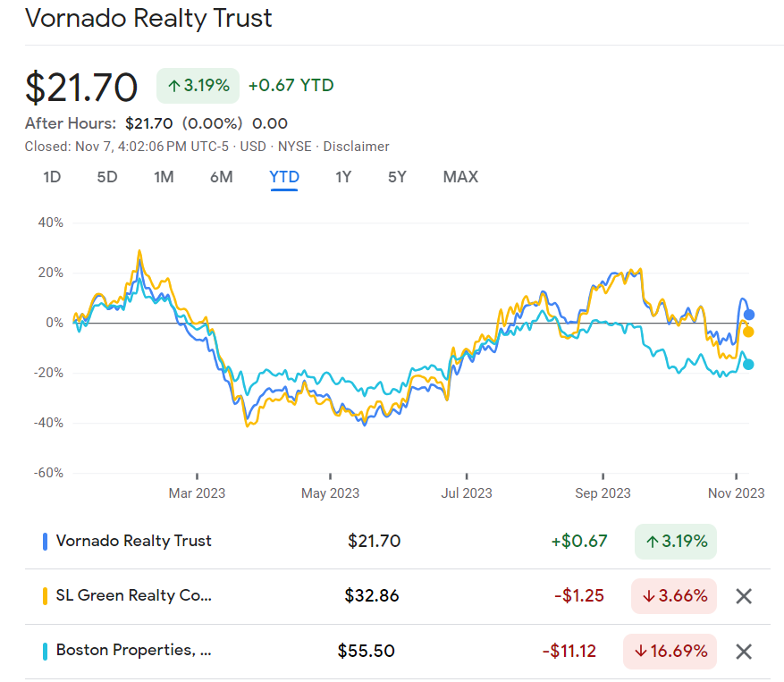This screenshot has height=682, width=784.
Task: Click the red 16.69% change badge
Action: pos(670,652)
